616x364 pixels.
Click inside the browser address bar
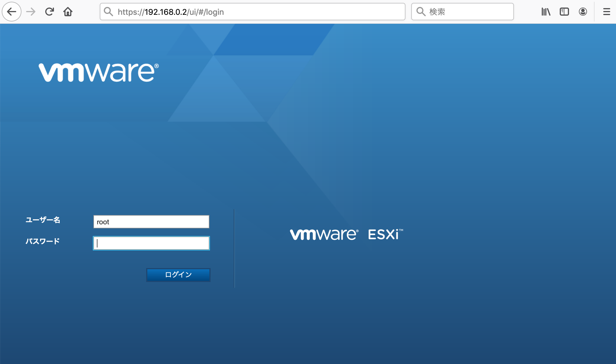pos(252,12)
